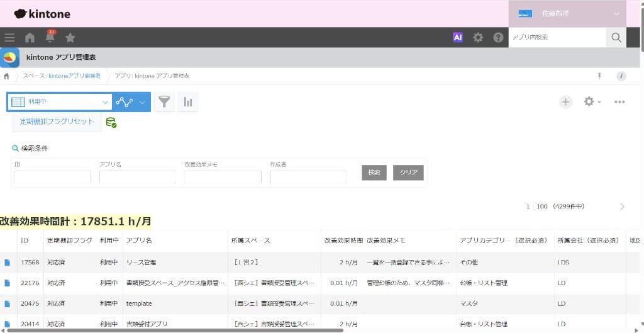644x333 pixels.
Task: Click 定期棚卸フラグ column header
Action: (69, 240)
